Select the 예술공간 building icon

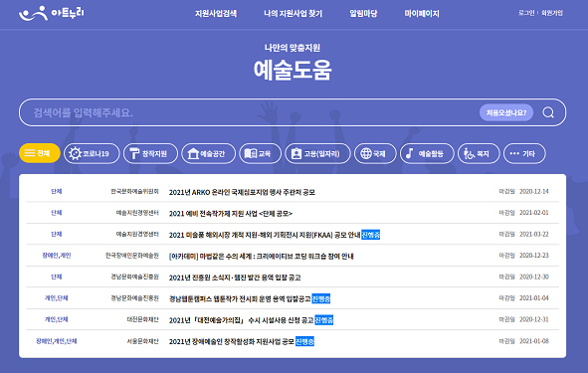point(193,153)
